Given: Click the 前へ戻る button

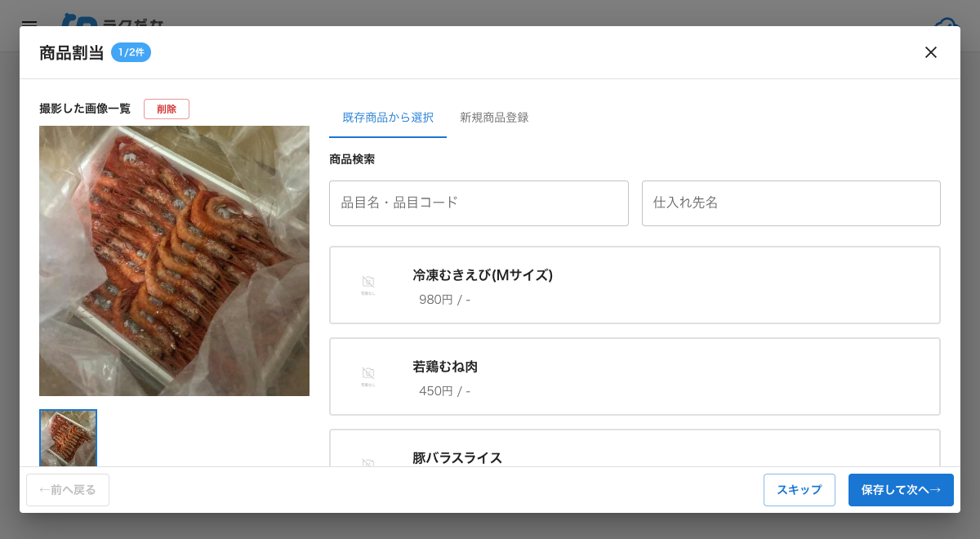Looking at the screenshot, I should coord(68,490).
